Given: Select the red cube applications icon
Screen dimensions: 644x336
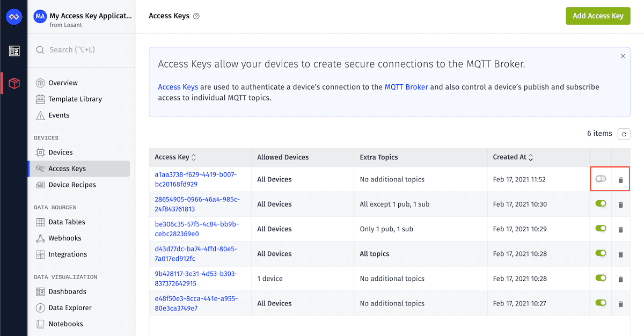Looking at the screenshot, I should click(14, 83).
